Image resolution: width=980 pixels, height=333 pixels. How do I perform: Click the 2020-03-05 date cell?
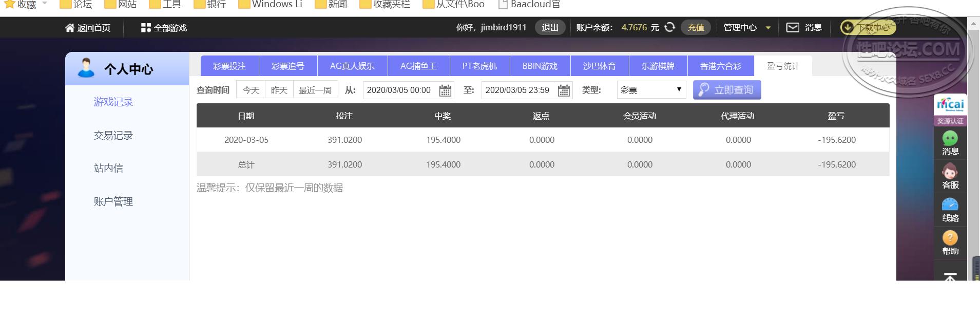tap(246, 140)
